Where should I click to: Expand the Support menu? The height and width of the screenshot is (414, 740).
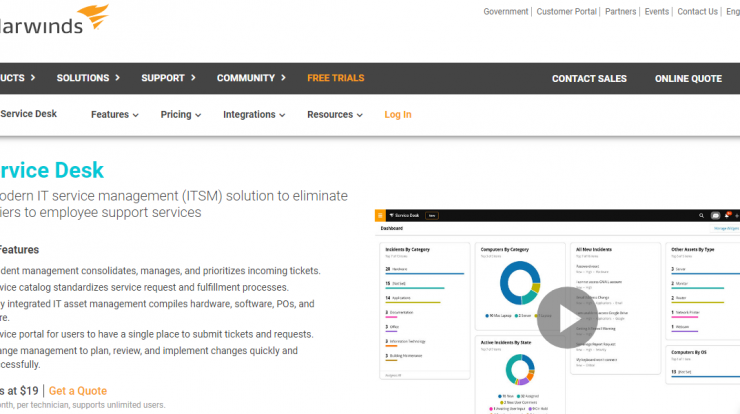[x=168, y=78]
